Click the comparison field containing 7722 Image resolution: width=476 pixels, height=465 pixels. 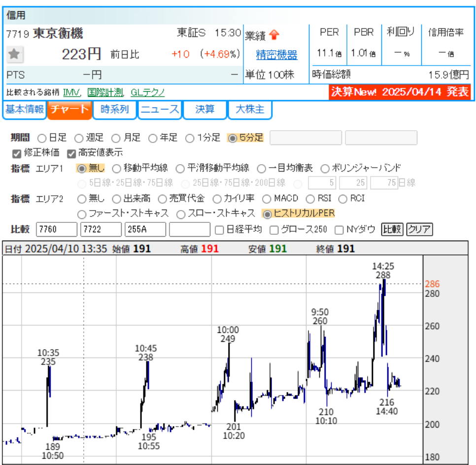101,229
